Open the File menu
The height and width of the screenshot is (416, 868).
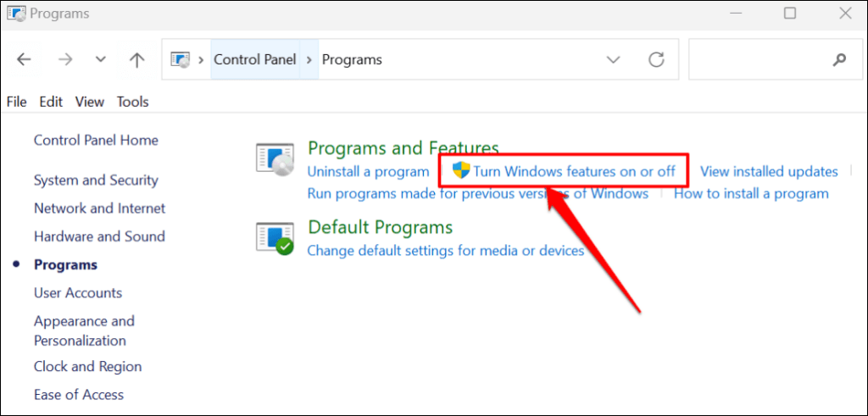tap(16, 102)
